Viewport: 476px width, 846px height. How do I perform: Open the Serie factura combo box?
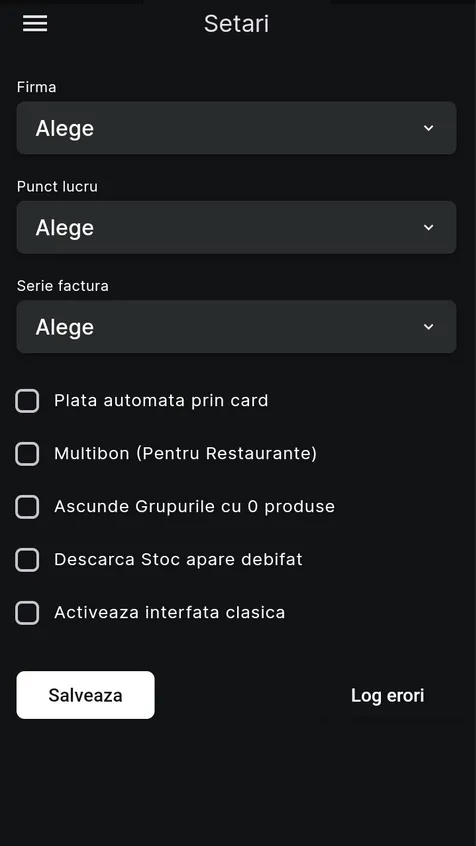pos(236,326)
